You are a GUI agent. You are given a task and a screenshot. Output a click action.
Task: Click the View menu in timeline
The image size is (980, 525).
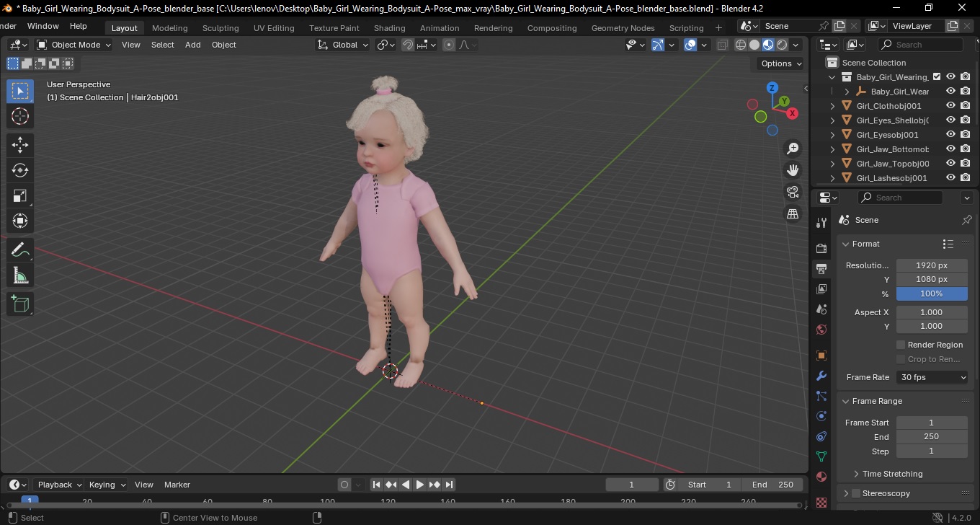(144, 485)
